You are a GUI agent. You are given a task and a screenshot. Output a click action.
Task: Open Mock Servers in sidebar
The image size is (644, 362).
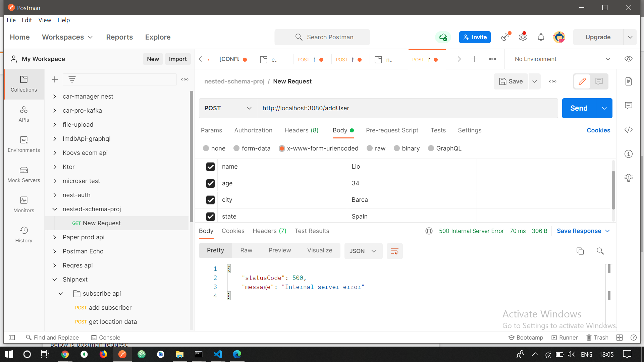coord(23,175)
